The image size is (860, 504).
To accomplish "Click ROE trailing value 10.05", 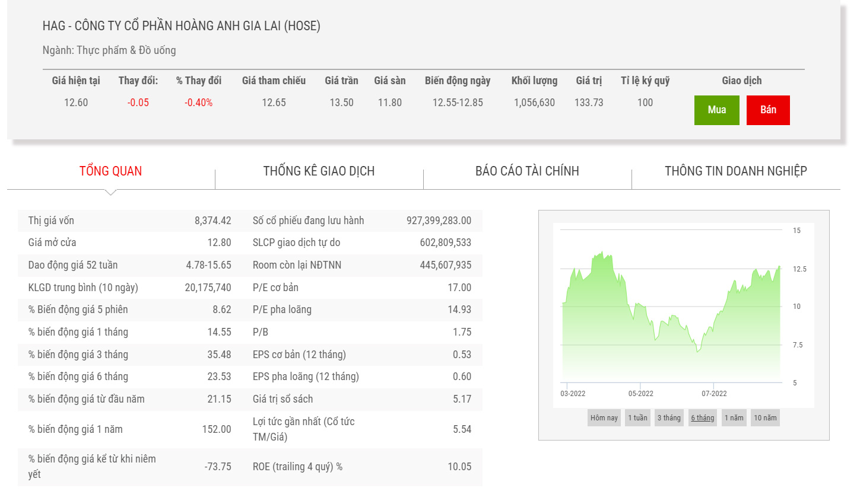I will [459, 467].
